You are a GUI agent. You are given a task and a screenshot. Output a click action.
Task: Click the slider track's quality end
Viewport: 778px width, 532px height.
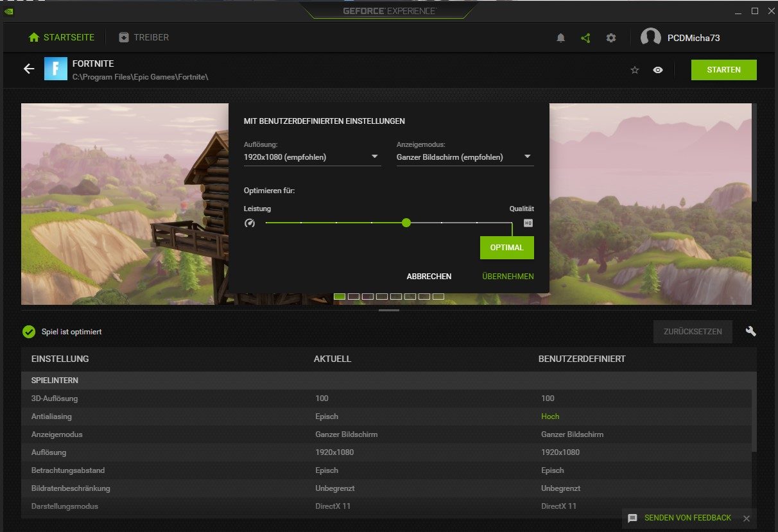pos(511,223)
